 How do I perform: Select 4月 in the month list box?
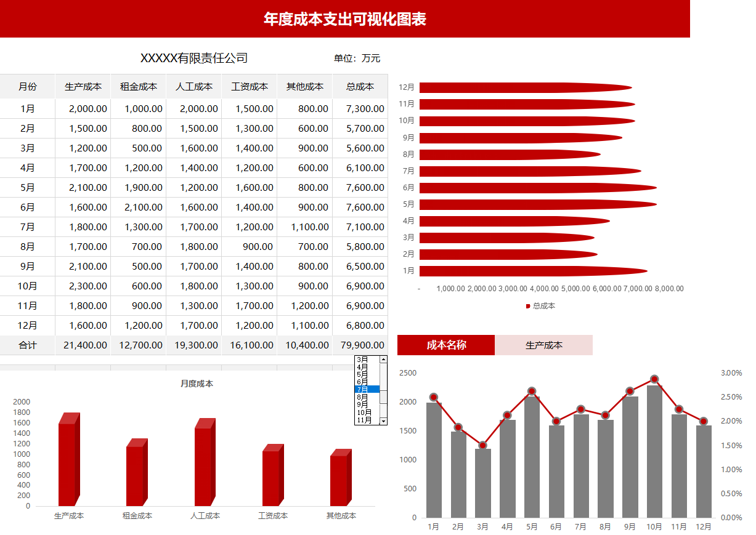pos(367,367)
